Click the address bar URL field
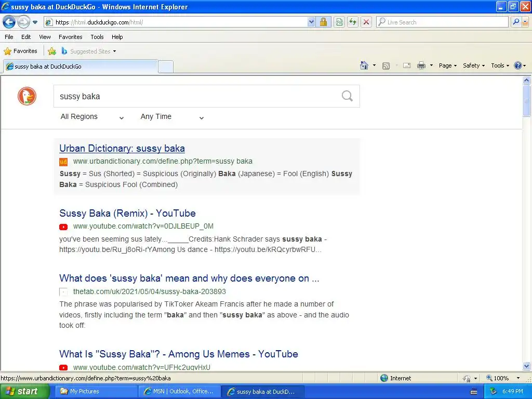The height and width of the screenshot is (399, 532). pos(177,22)
